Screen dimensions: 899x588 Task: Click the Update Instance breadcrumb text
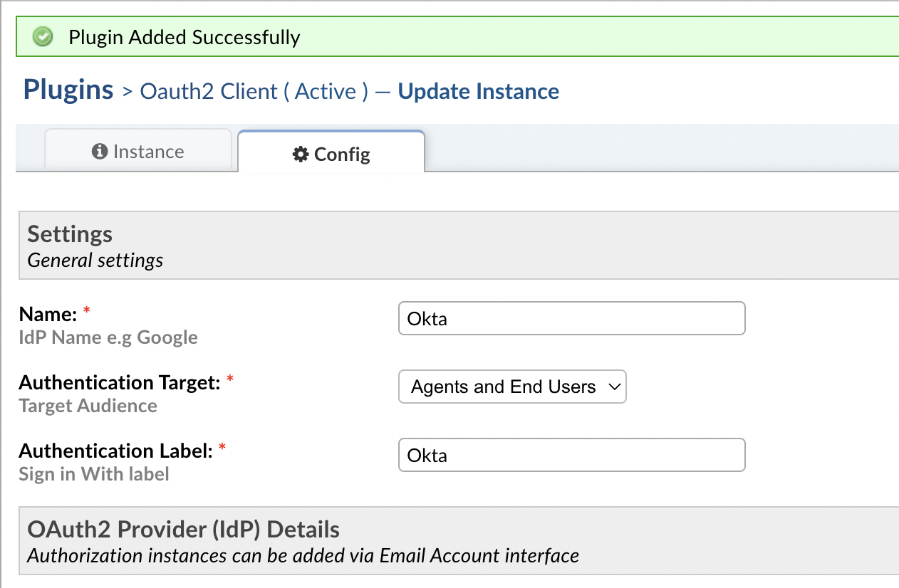pos(478,91)
